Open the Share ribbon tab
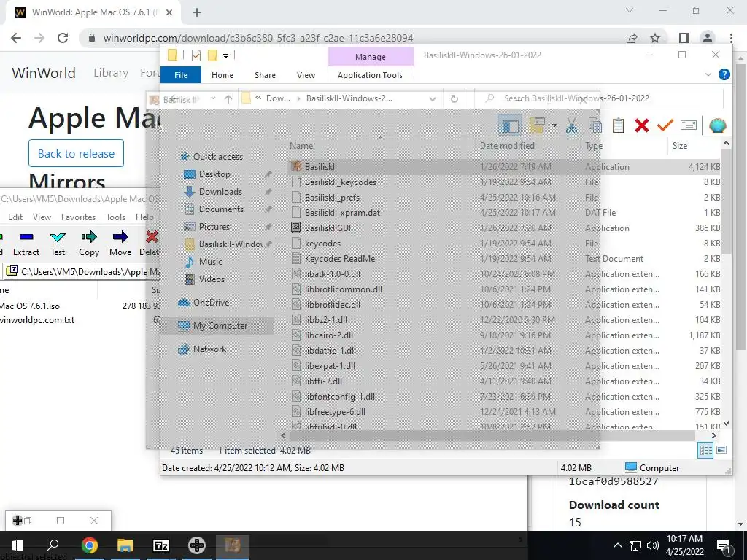 tap(265, 75)
